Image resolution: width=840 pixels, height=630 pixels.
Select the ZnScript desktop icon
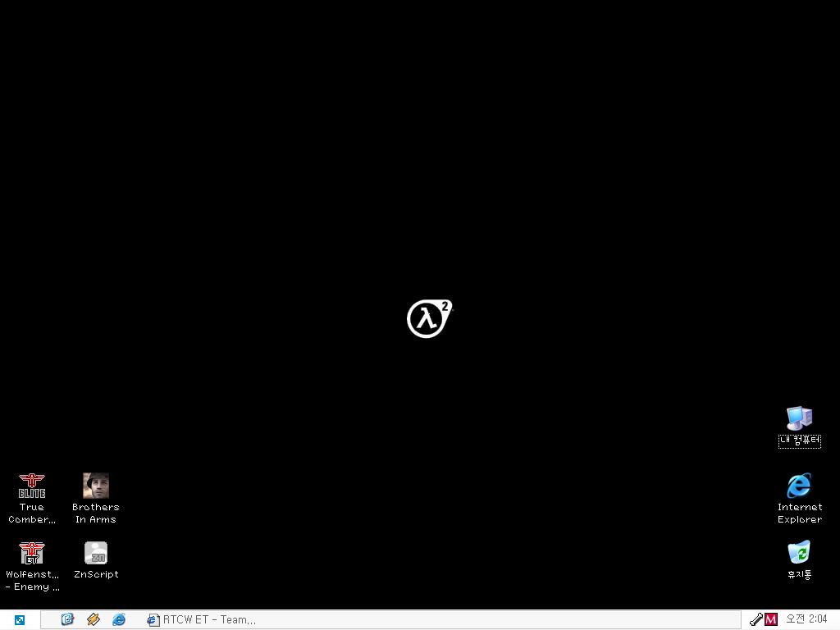(96, 553)
